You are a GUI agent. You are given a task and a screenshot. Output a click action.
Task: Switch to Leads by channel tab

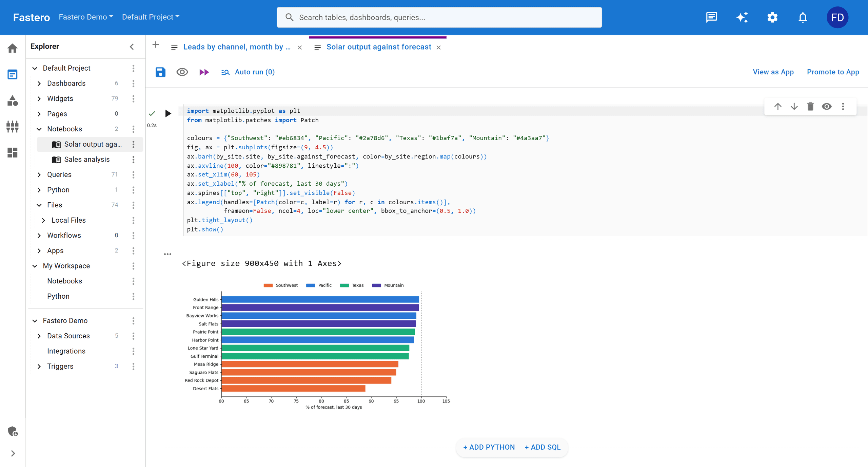[237, 47]
